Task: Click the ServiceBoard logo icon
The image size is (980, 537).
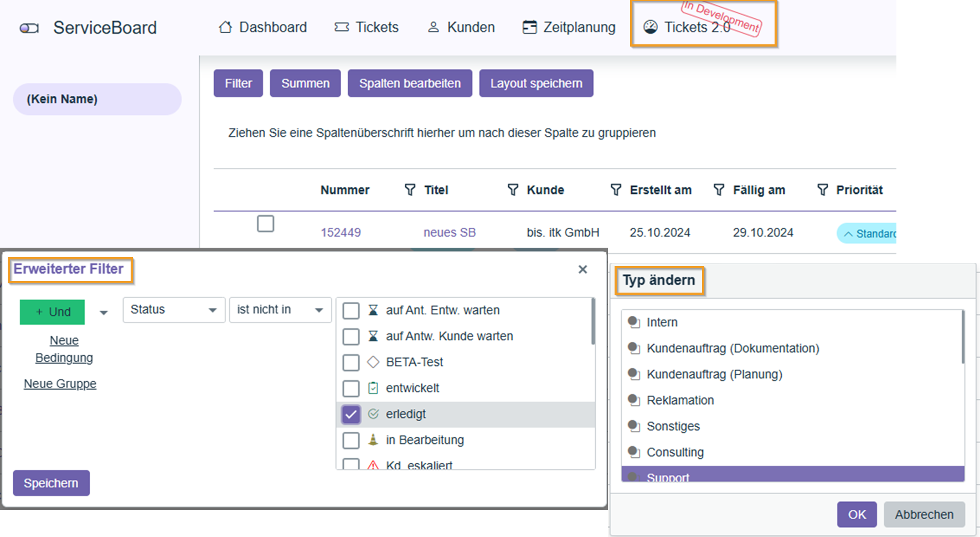Action: tap(29, 28)
